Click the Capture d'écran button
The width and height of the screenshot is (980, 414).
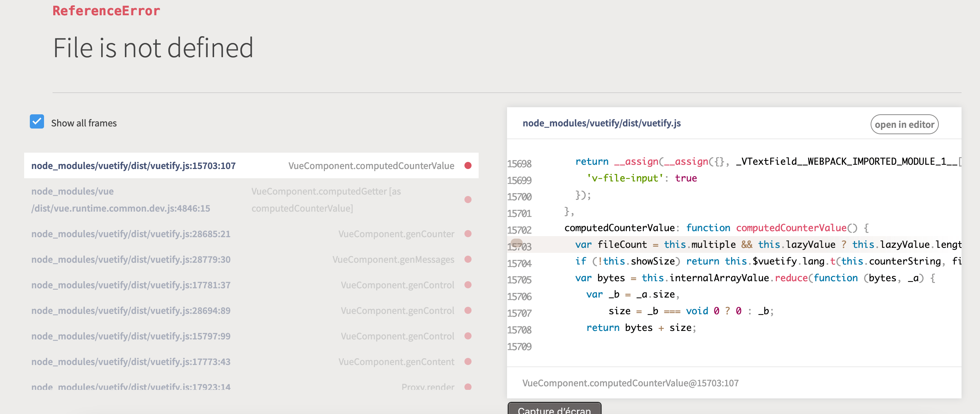554,409
